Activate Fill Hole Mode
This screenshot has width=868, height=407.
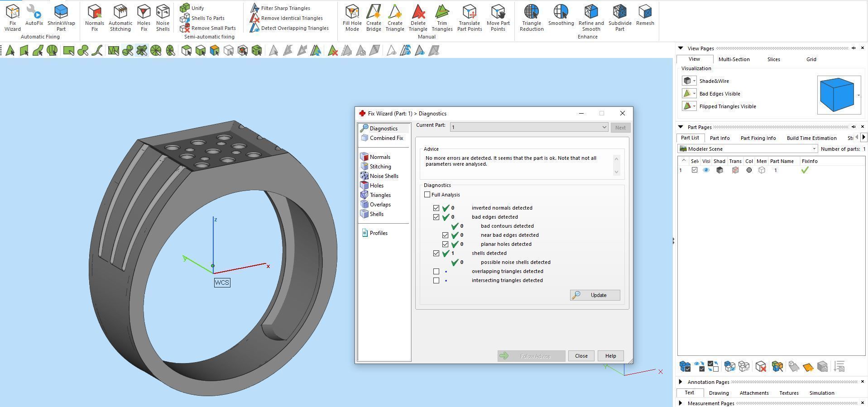point(352,18)
